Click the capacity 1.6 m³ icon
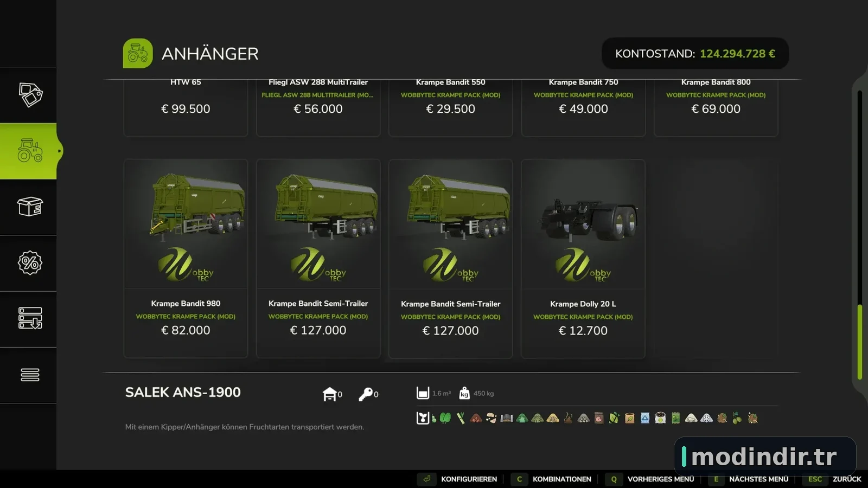 pos(423,393)
